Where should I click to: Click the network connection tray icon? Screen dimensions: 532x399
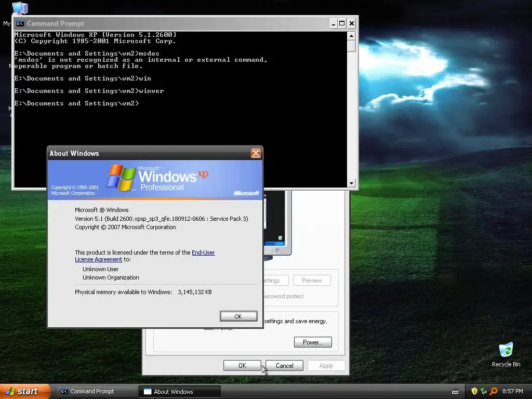tap(484, 391)
